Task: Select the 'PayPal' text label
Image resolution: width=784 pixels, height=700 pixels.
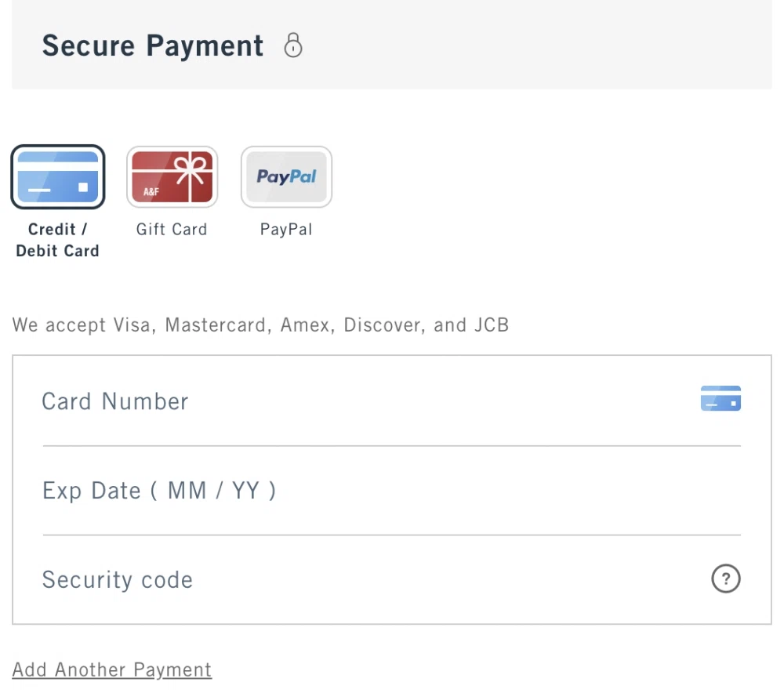Action: [x=286, y=230]
